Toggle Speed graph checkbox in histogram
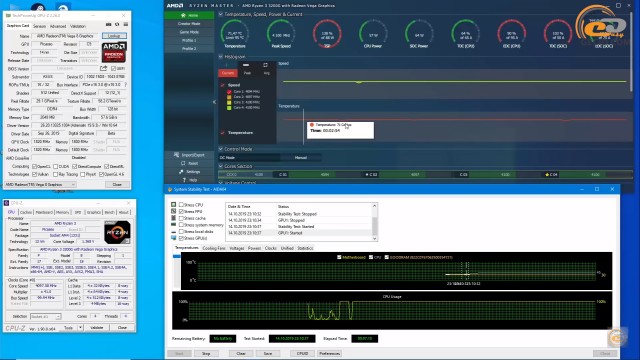The height and width of the screenshot is (360, 640). click(222, 85)
